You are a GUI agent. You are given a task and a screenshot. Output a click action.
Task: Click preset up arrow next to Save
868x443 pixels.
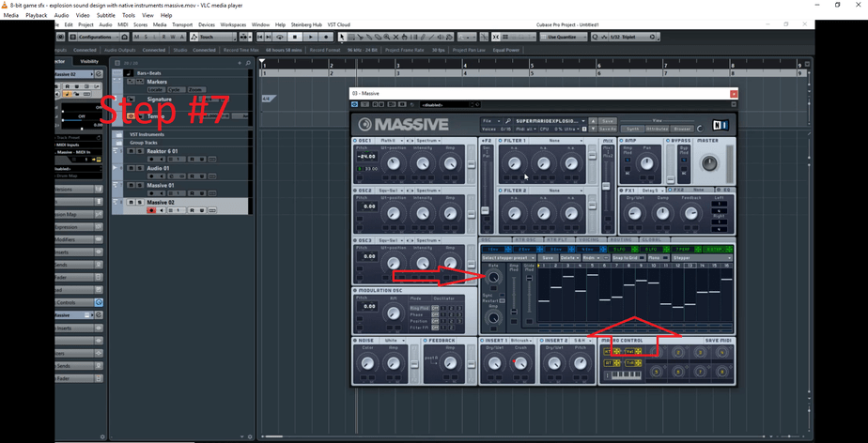tap(593, 120)
